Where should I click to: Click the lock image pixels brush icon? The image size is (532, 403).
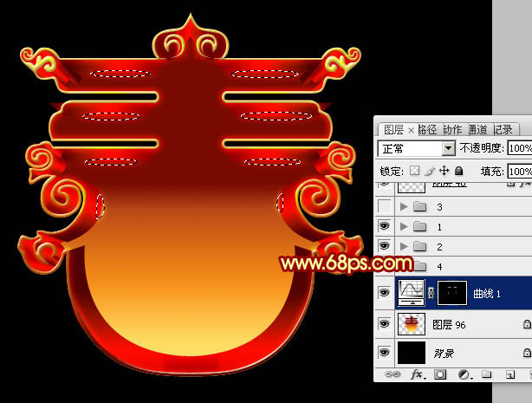[431, 171]
